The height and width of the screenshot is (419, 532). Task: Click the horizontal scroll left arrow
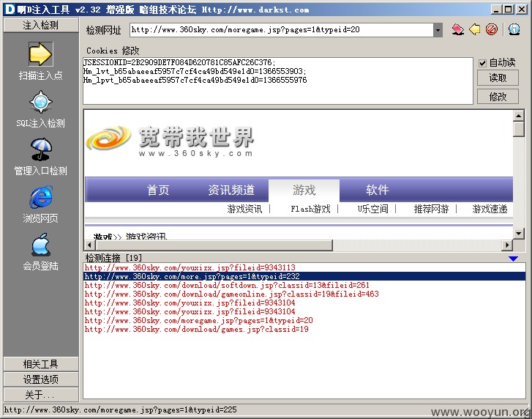pyautogui.click(x=89, y=245)
